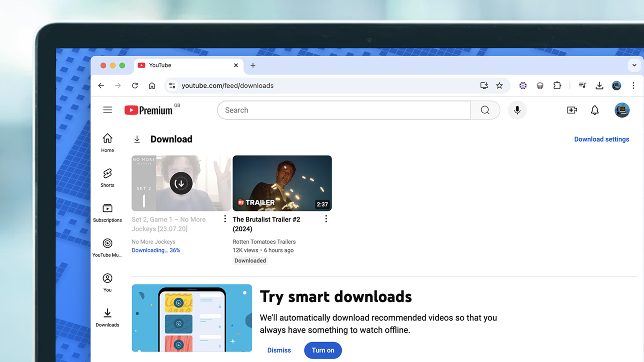
Task: Open Set 2, Game 1 video title
Action: (x=168, y=224)
